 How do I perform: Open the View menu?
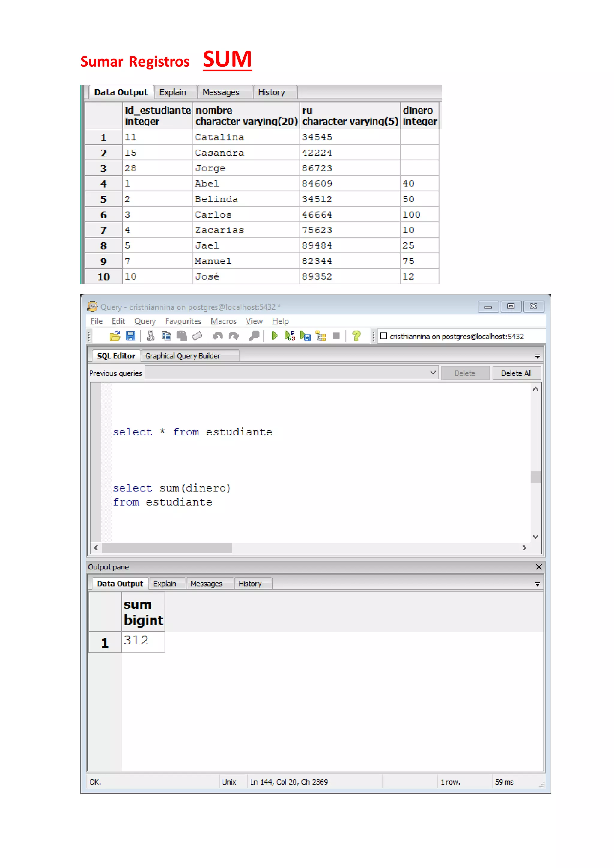point(254,321)
